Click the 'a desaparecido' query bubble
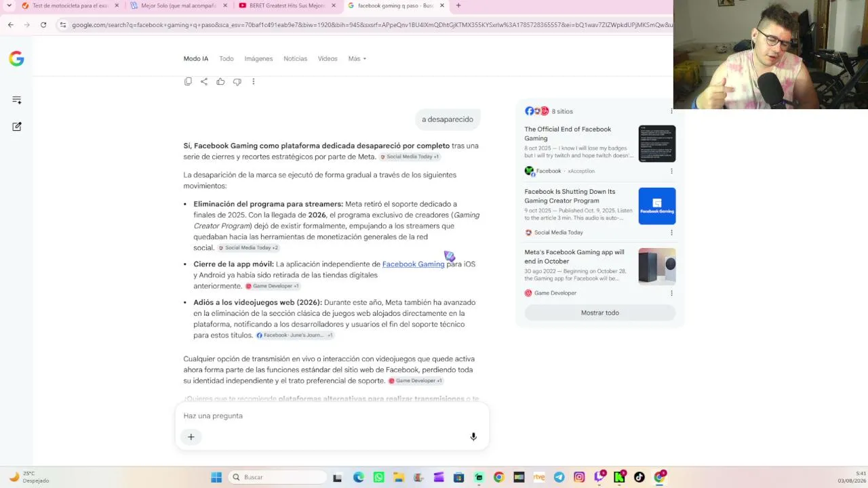Screen dimensions: 868x488 pos(448,119)
